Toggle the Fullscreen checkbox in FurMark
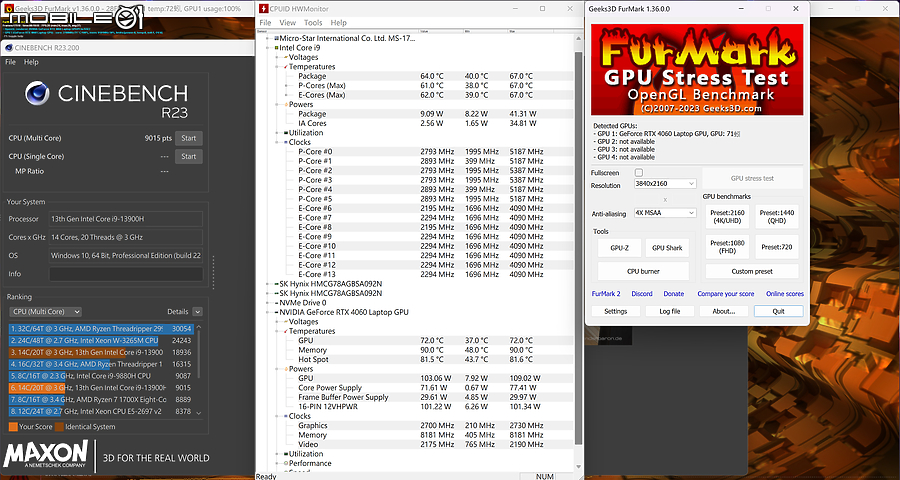 tap(639, 172)
